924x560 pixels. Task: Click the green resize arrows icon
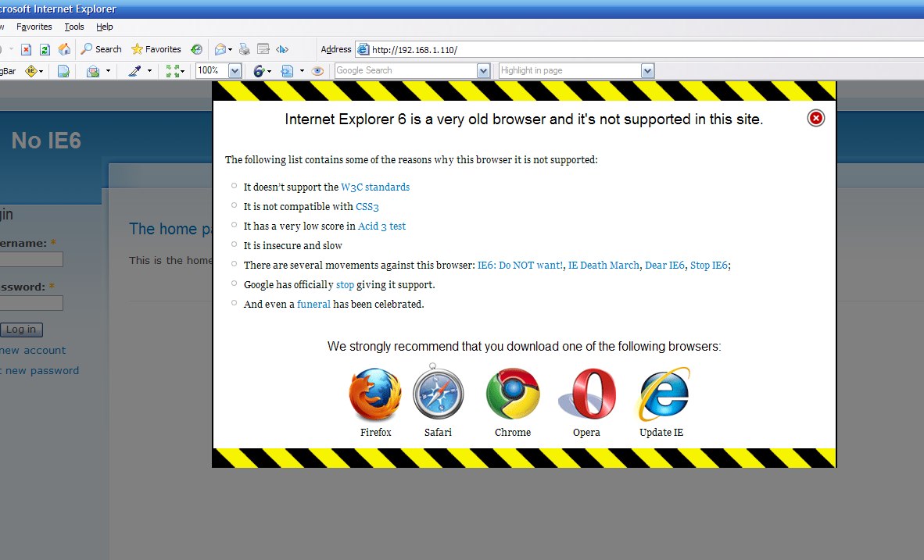click(x=173, y=71)
